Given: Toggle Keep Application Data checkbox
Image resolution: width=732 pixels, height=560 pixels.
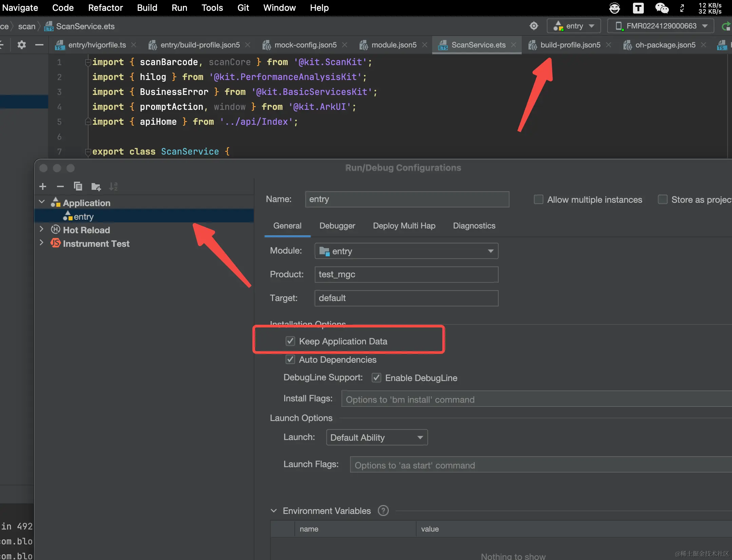Looking at the screenshot, I should click(x=290, y=341).
